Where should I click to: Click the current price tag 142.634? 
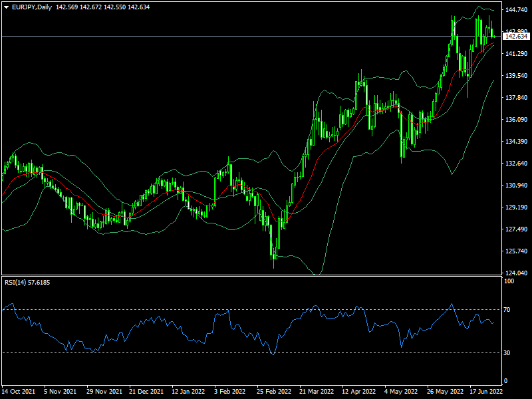pos(516,37)
